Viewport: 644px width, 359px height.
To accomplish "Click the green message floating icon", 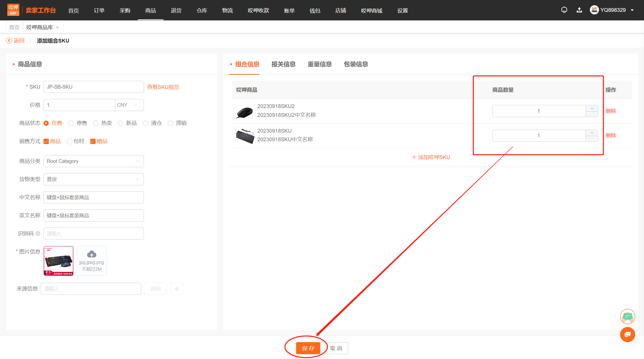I will point(627,316).
